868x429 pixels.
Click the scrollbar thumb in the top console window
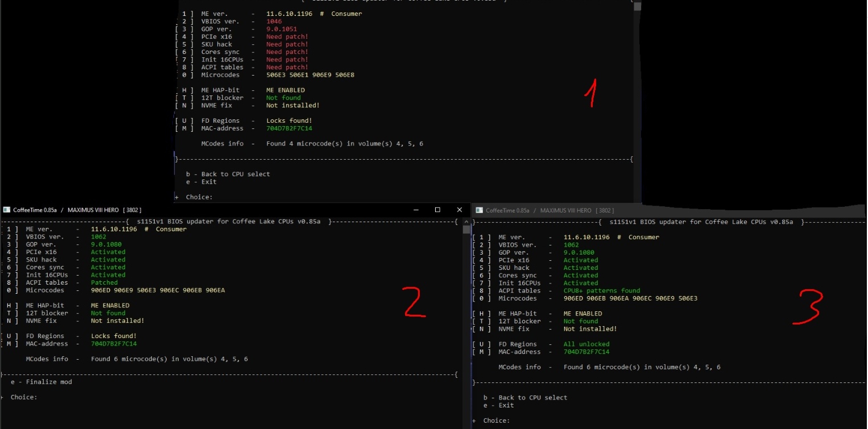tap(637, 6)
